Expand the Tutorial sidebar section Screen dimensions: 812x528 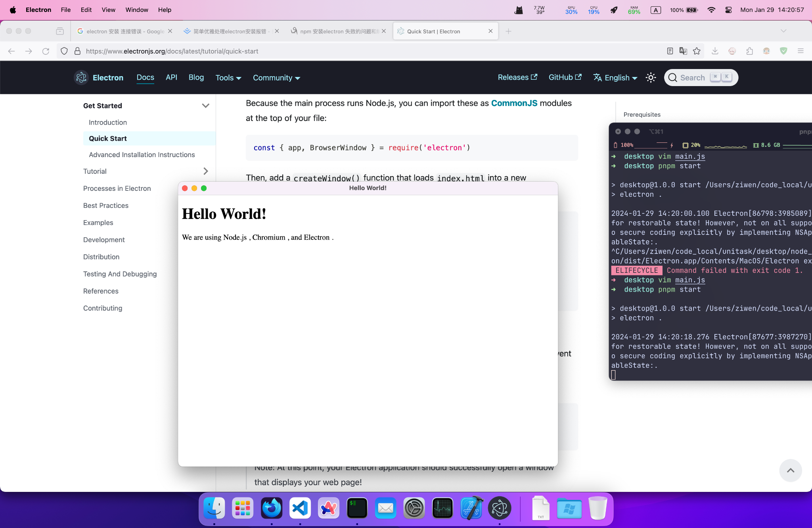(205, 171)
